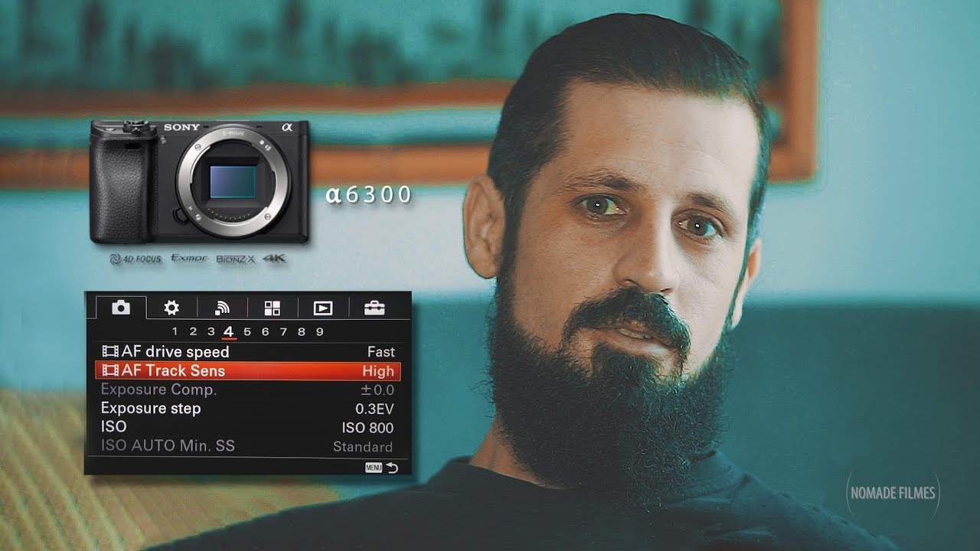Go to menu page 5
This screenshot has width=980, height=551.
[x=247, y=331]
